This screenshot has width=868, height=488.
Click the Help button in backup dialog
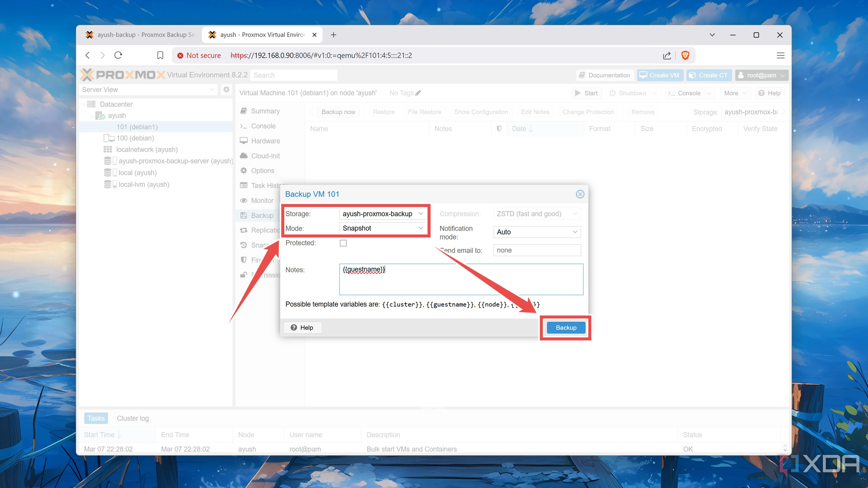302,327
